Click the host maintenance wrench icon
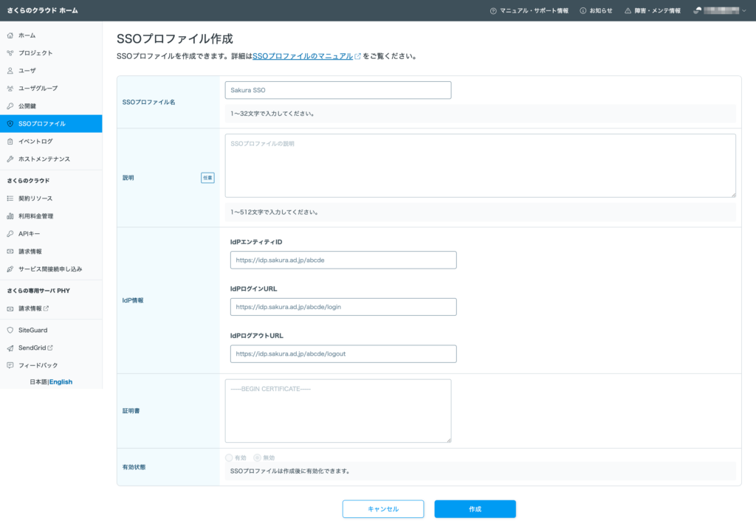Screen dimensions: 756x532 [x=10, y=159]
